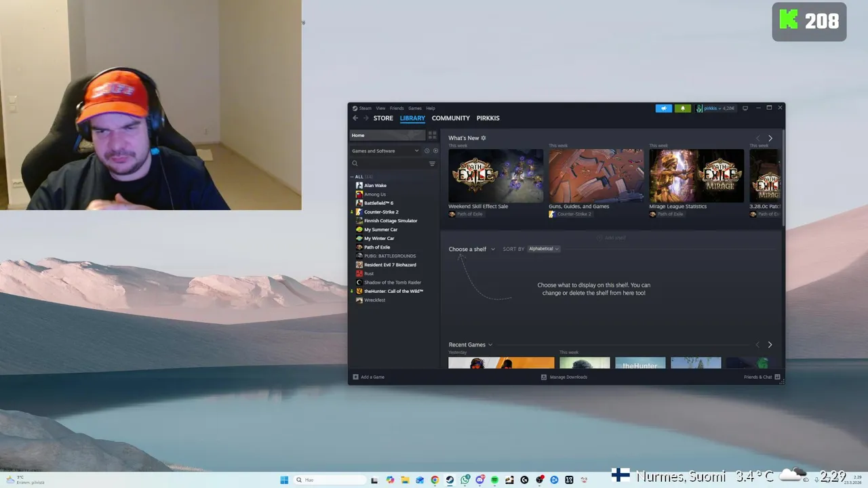868x488 pixels.
Task: Click the Steam window vertical scrollbar
Action: pyautogui.click(x=783, y=178)
